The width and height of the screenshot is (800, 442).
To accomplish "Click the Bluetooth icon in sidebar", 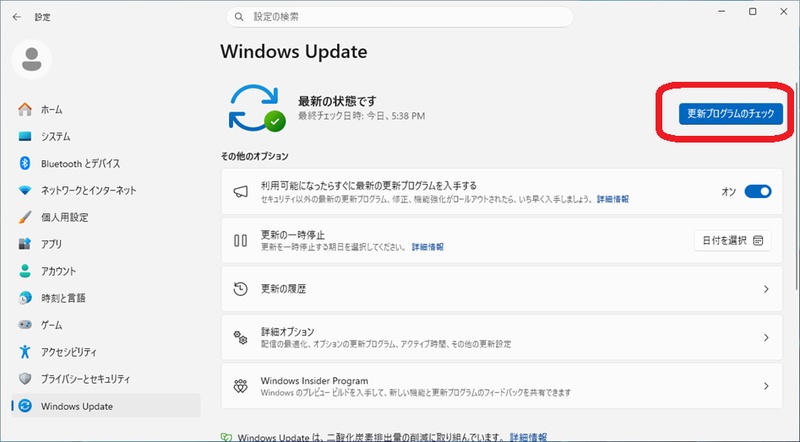I will [25, 163].
